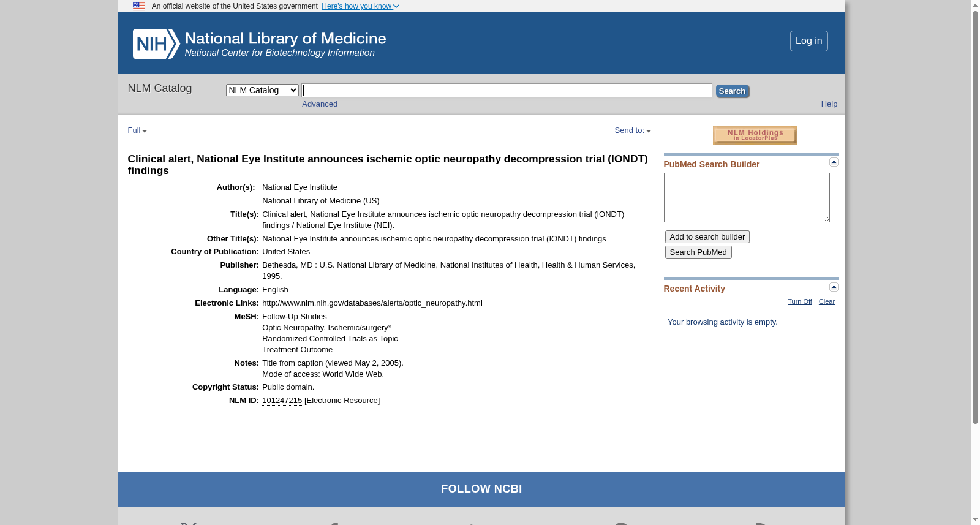980x525 pixels.
Task: Open the Send to menu
Action: (633, 130)
